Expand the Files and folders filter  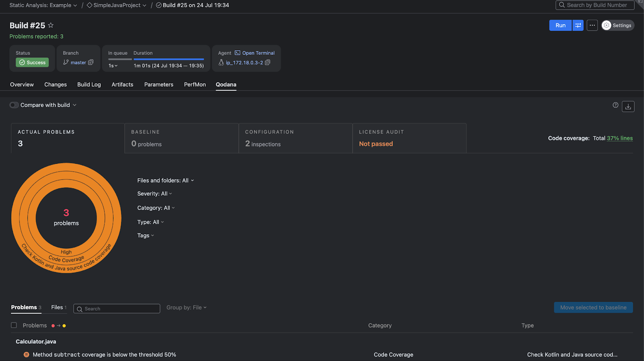[x=165, y=180]
